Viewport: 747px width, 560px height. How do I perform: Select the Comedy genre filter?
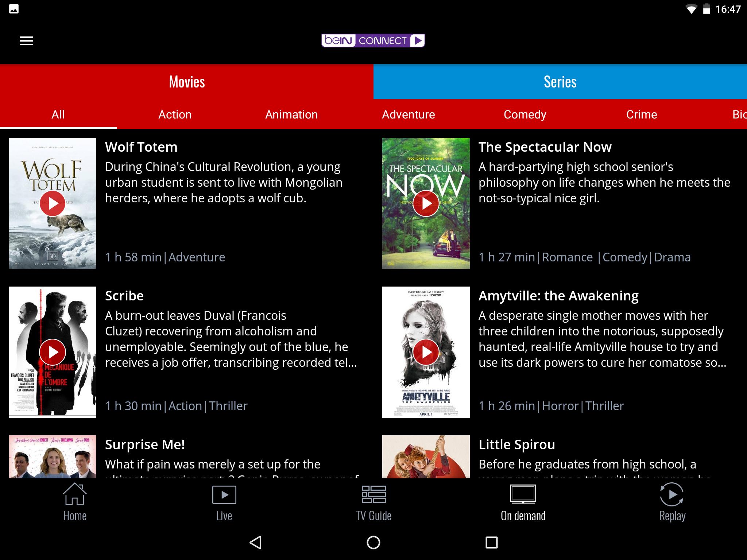(x=525, y=115)
